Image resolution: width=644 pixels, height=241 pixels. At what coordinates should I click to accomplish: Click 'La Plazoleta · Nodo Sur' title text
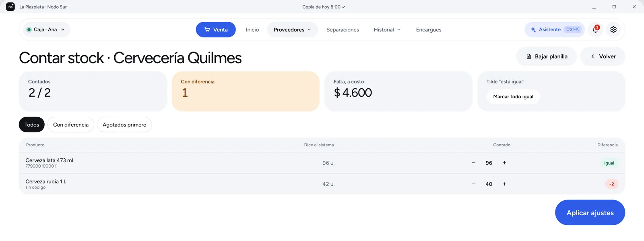[43, 7]
